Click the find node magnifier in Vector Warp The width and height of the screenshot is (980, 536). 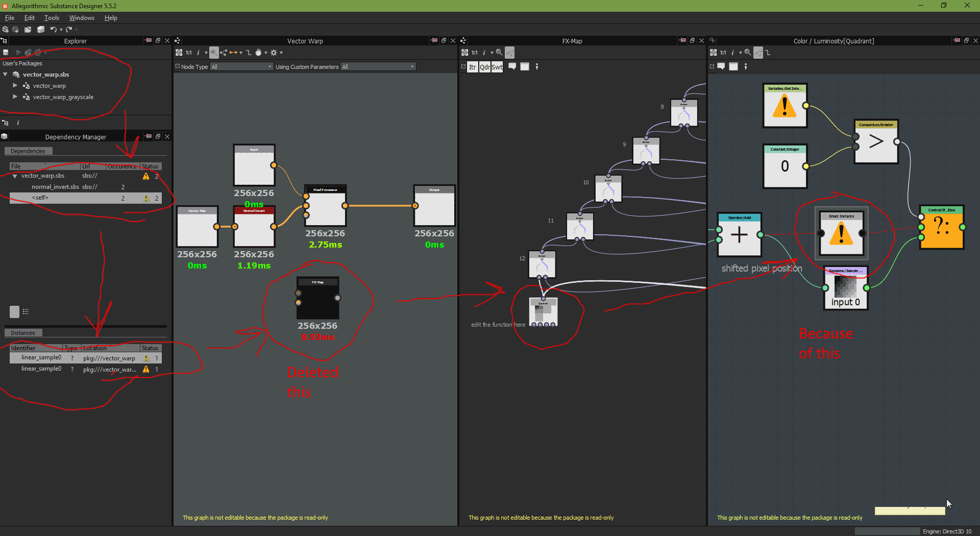(x=214, y=53)
